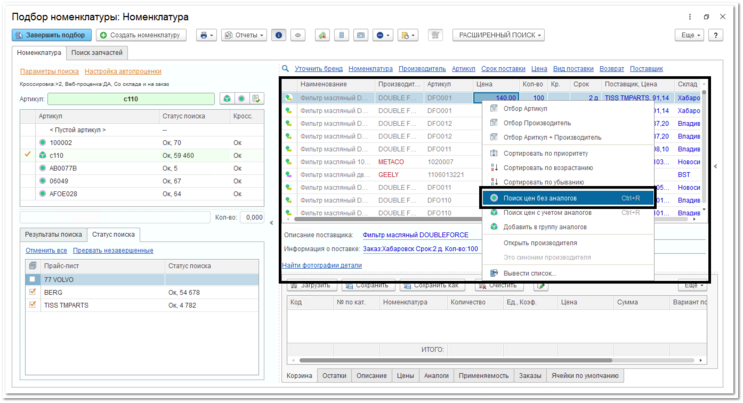Click the Кол-во quantity input field

point(253,217)
